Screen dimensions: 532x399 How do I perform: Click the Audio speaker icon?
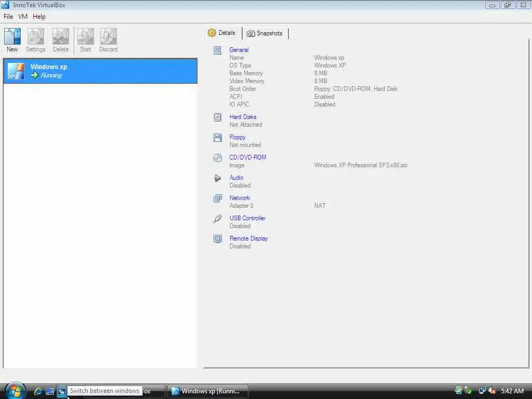(x=218, y=178)
